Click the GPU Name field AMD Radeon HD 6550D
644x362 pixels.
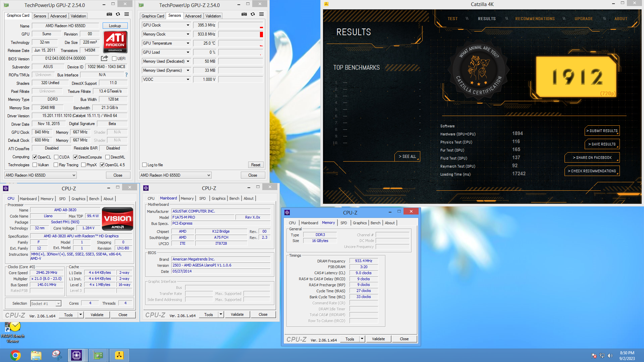65,26
